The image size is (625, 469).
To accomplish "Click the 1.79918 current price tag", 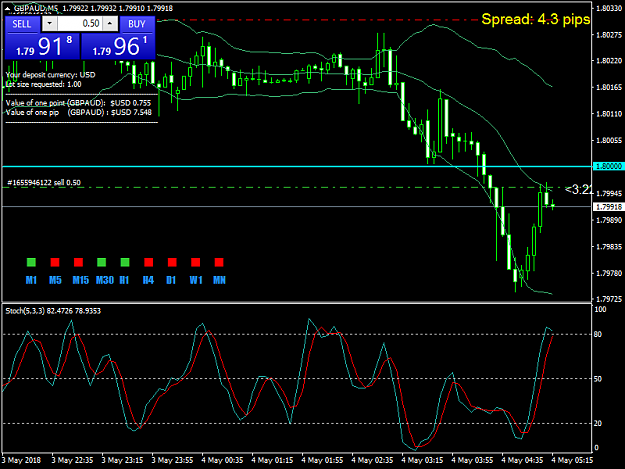I will [608, 207].
